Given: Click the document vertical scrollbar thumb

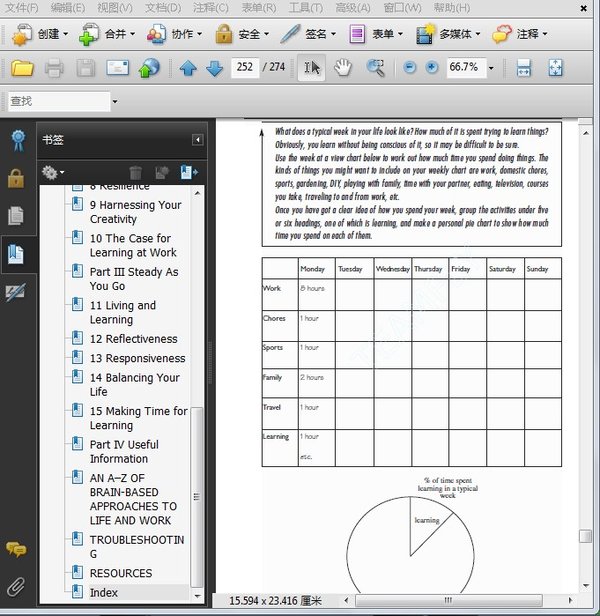Looking at the screenshot, I should tap(585, 536).
